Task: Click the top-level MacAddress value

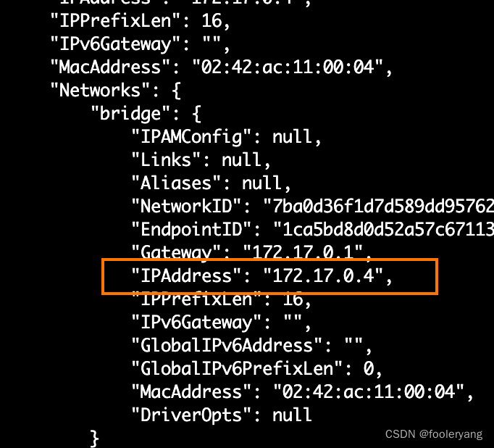Action: pyautogui.click(x=288, y=67)
